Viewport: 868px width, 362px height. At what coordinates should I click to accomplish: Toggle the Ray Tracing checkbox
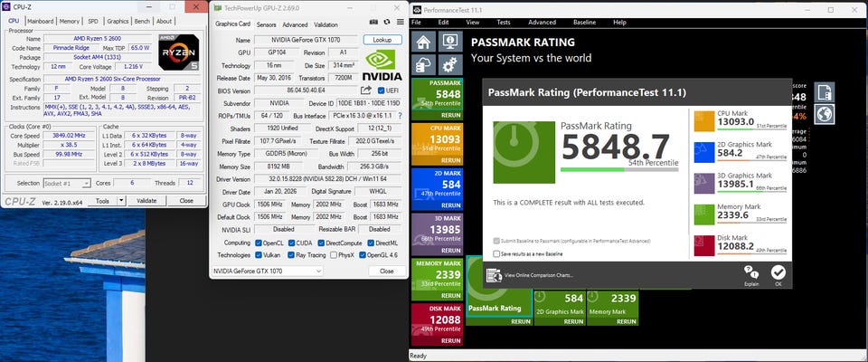coord(291,255)
